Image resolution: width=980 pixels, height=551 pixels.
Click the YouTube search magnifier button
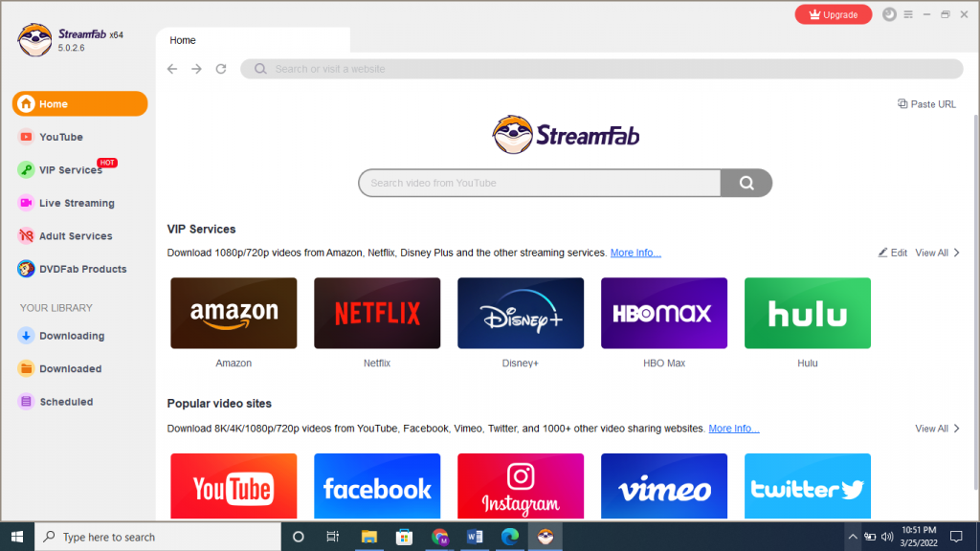(x=746, y=183)
